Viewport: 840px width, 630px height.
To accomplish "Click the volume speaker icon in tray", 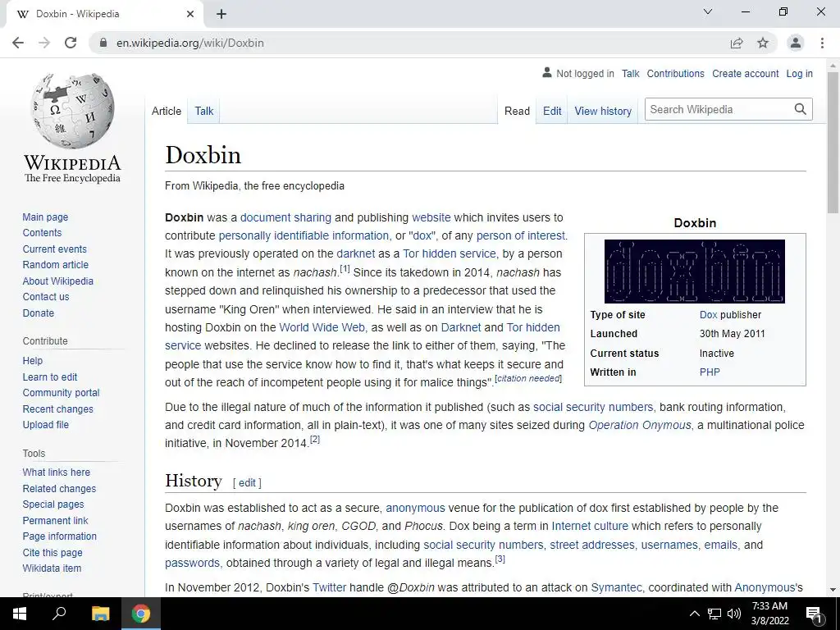I will pos(734,614).
